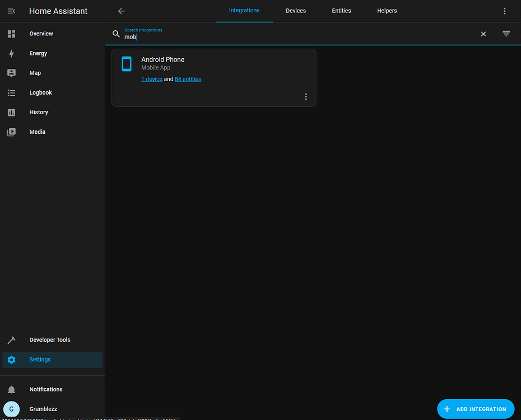Image resolution: width=521 pixels, height=420 pixels.
Task: Open the Android Phone card options menu
Action: [306, 96]
